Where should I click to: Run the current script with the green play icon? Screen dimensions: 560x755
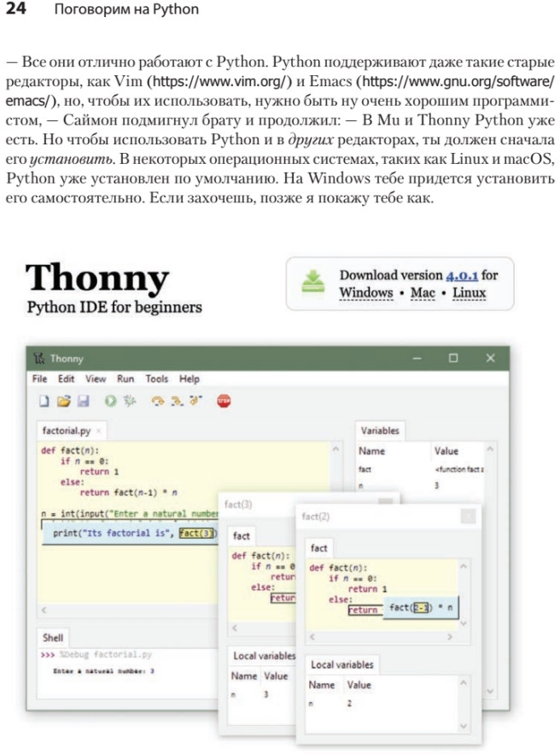click(111, 401)
